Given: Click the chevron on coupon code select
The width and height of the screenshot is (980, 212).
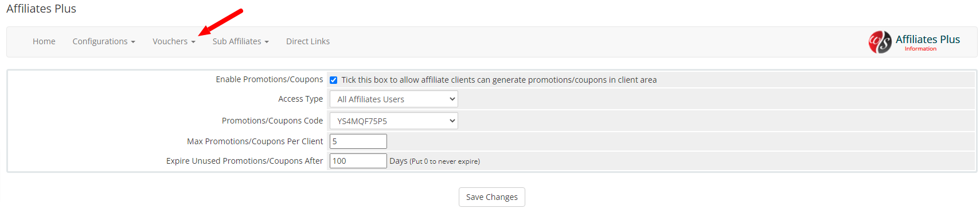Looking at the screenshot, I should [452, 121].
